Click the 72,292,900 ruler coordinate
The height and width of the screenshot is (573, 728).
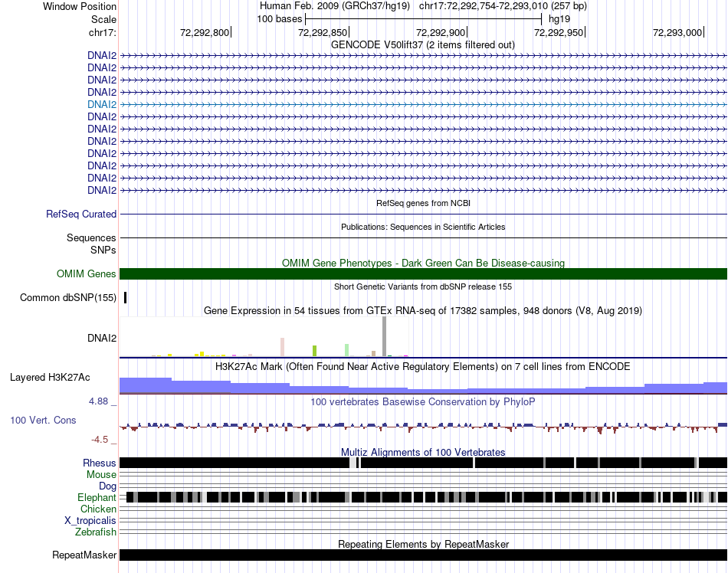(x=441, y=32)
